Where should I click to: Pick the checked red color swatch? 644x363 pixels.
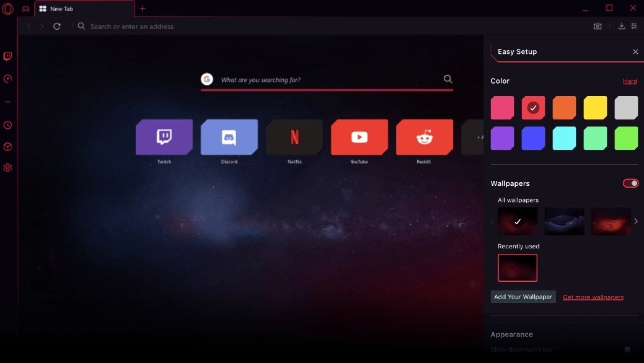pos(533,108)
